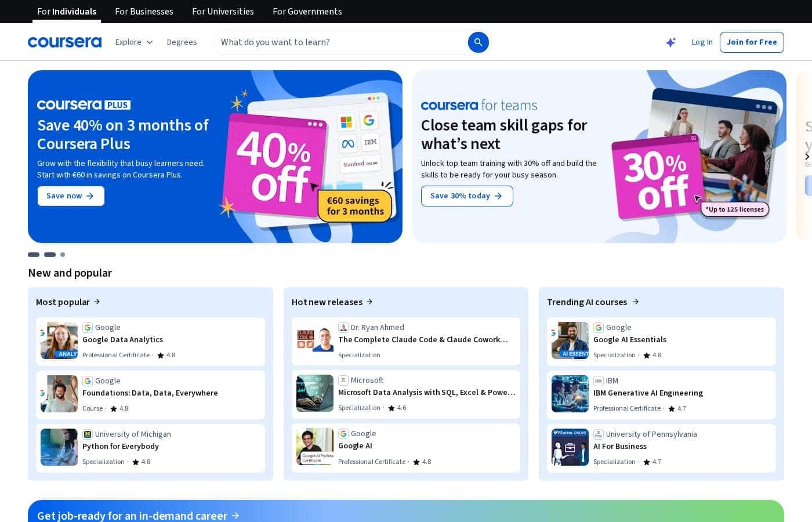Image resolution: width=812 pixels, height=522 pixels.
Task: Open the Most popular section link
Action: (x=68, y=302)
